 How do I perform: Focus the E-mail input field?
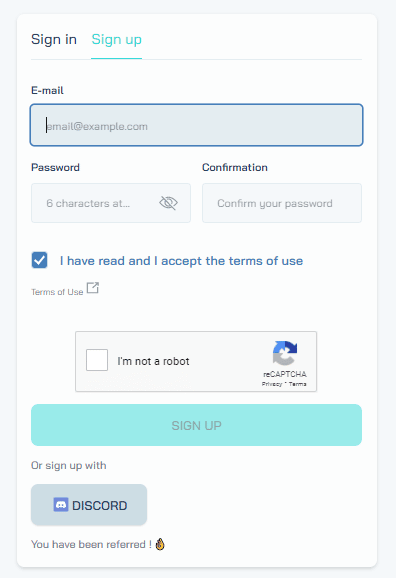[197, 125]
